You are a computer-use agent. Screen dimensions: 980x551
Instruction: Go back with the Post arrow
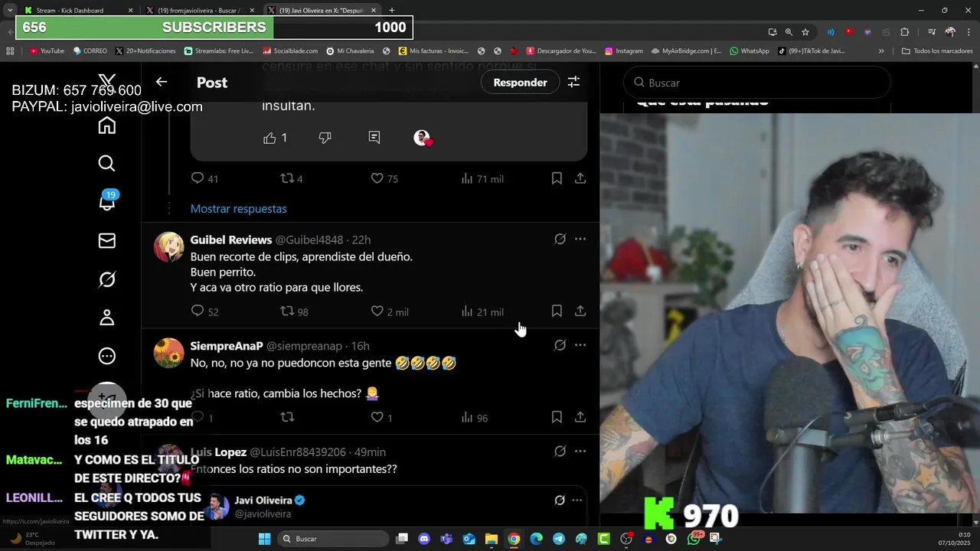coord(162,82)
